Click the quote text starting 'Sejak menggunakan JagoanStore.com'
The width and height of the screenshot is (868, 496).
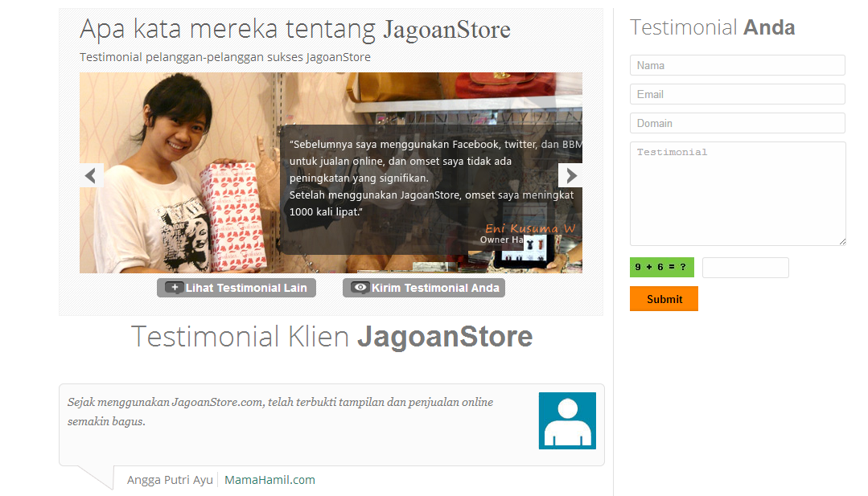(x=280, y=412)
